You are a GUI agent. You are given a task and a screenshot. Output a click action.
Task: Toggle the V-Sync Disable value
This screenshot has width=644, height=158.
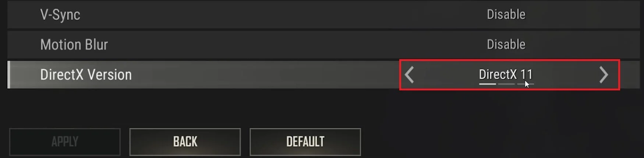[506, 14]
